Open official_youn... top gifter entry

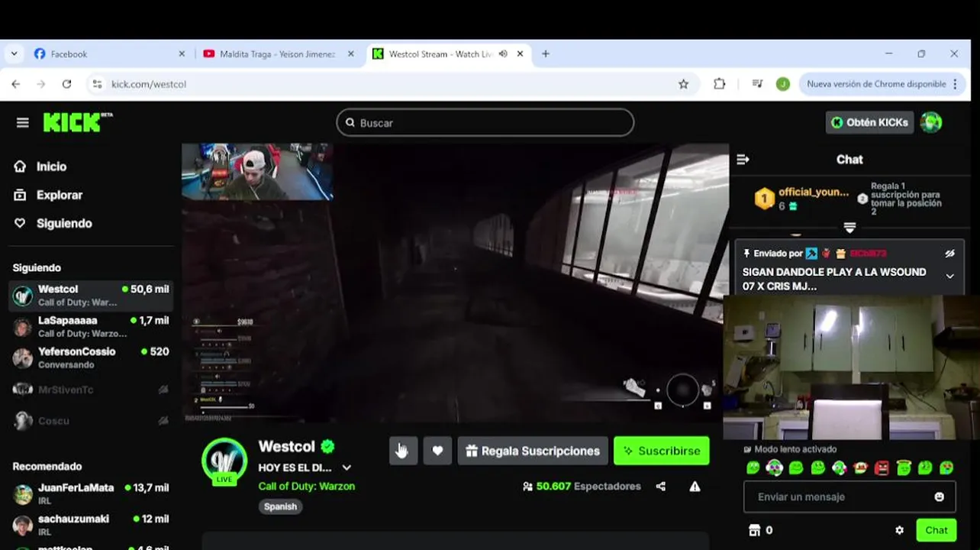pyautogui.click(x=801, y=199)
